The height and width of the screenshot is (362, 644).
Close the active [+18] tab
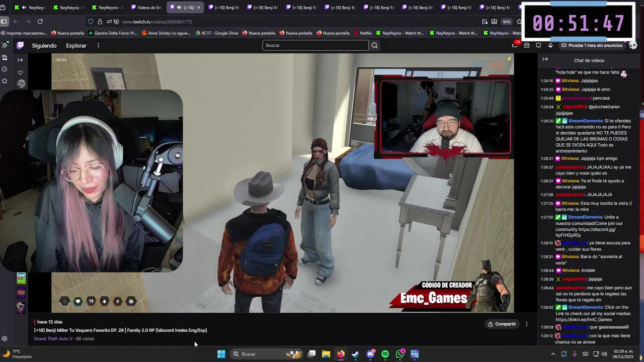[198, 8]
